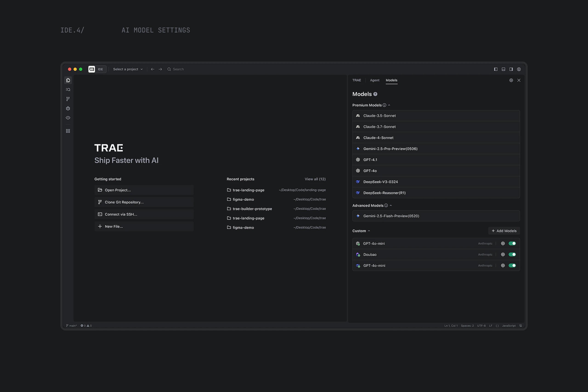Select the Claude-3.5-Sonnet model row
Screen dimensions: 588x392
(436, 116)
